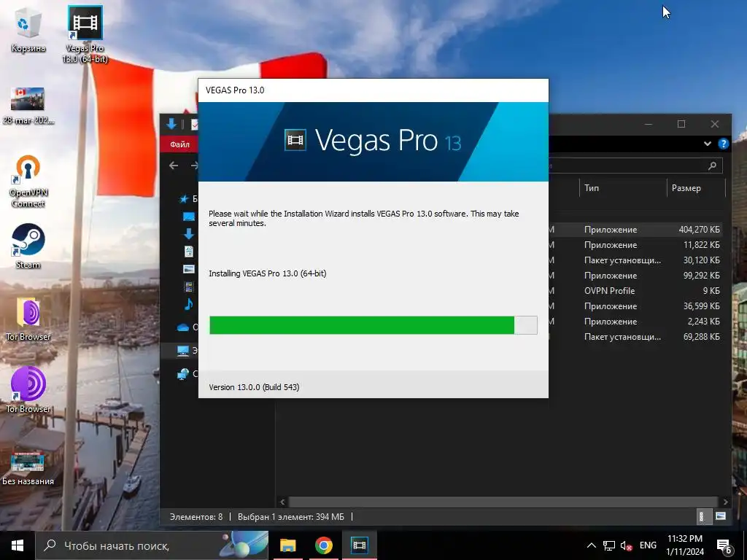Viewport: 747px width, 560px height.
Task: Click the horizontal scrollbar right arrow
Action: coord(725,502)
